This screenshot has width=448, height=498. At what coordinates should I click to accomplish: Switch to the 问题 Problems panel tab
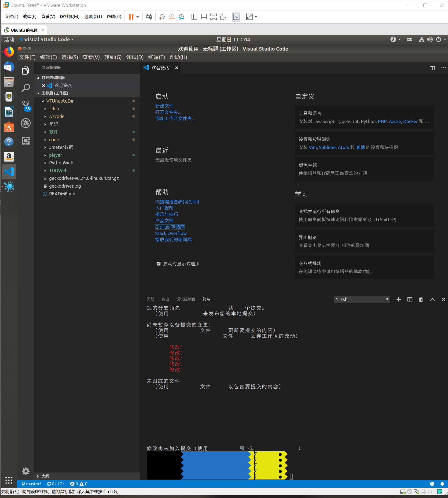pyautogui.click(x=151, y=299)
